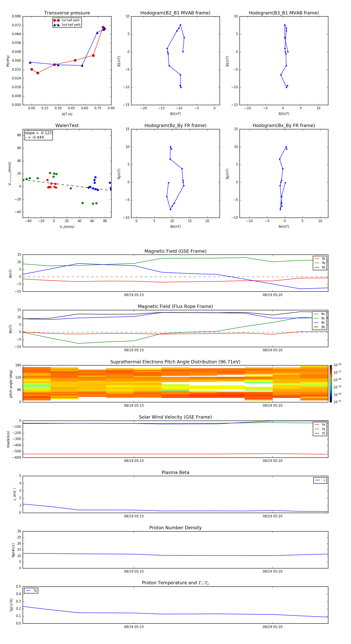Click Bz' in the Flux Rope legend
This screenshot has width=351, height=644.
[x=320, y=323]
